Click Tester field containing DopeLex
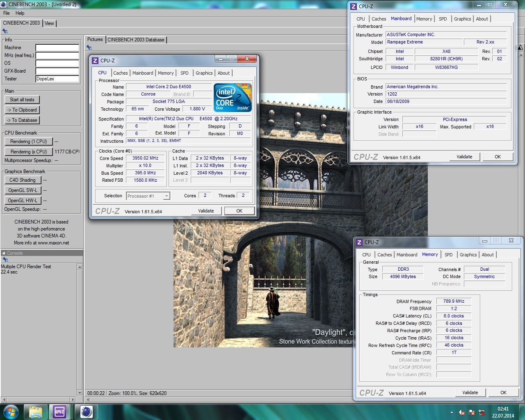 click(x=57, y=79)
